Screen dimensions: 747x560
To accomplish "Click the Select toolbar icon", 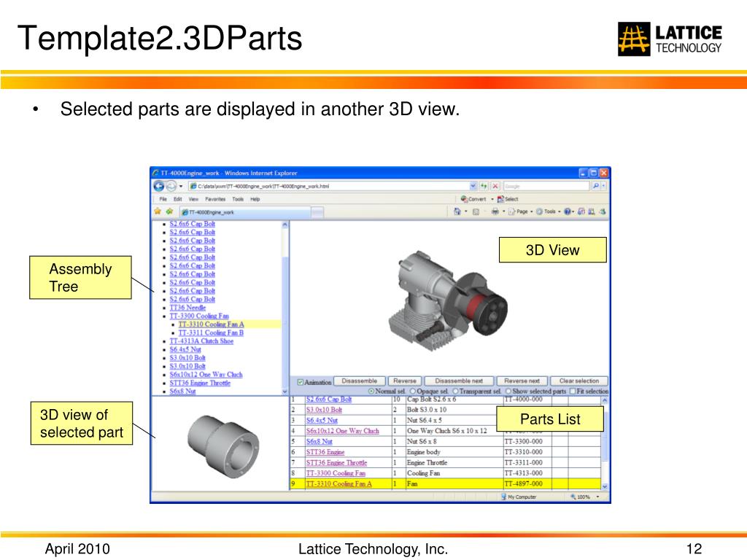I will (x=508, y=199).
